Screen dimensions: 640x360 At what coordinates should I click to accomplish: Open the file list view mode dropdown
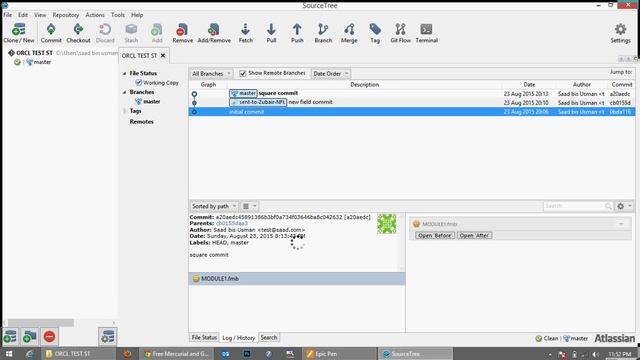(249, 206)
